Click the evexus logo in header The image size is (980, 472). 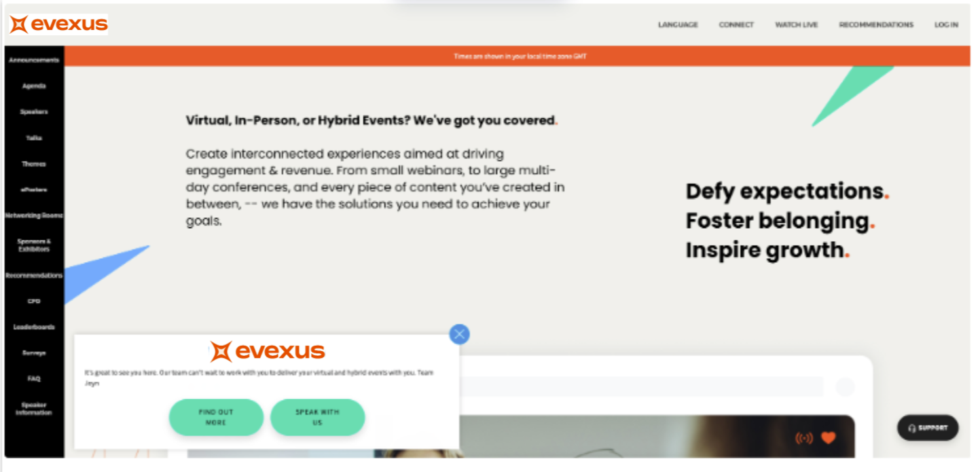pyautogui.click(x=58, y=24)
